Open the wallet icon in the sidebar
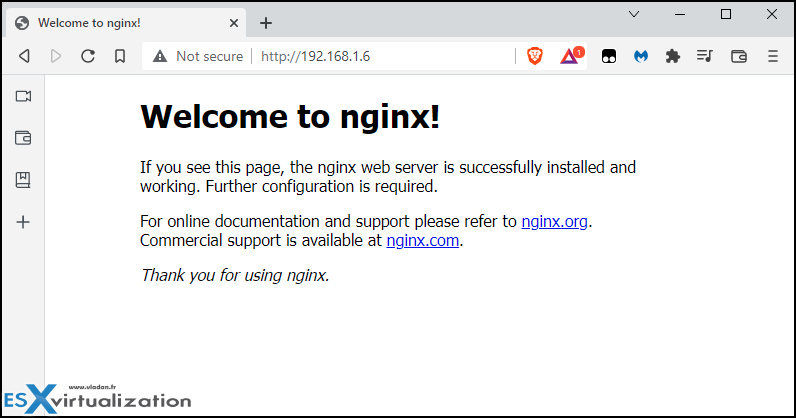The image size is (796, 418). [x=23, y=138]
